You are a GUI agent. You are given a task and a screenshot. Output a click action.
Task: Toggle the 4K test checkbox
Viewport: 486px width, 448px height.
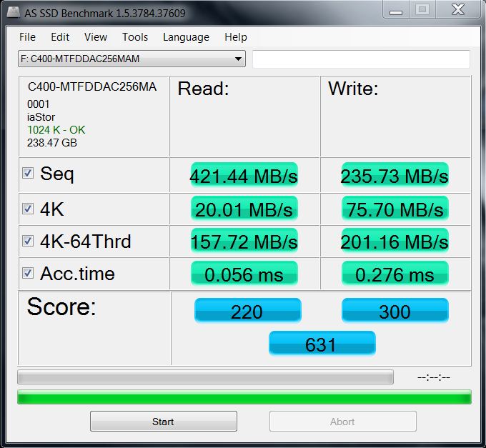(28, 209)
